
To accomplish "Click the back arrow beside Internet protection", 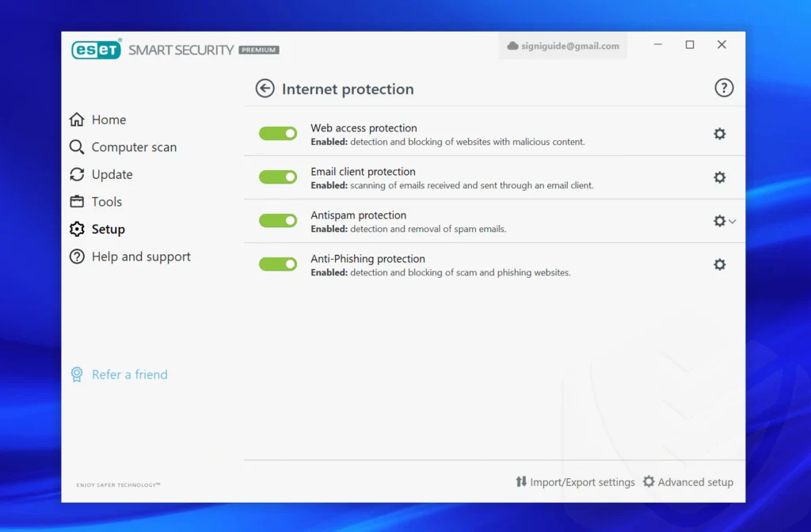I will tap(265, 89).
